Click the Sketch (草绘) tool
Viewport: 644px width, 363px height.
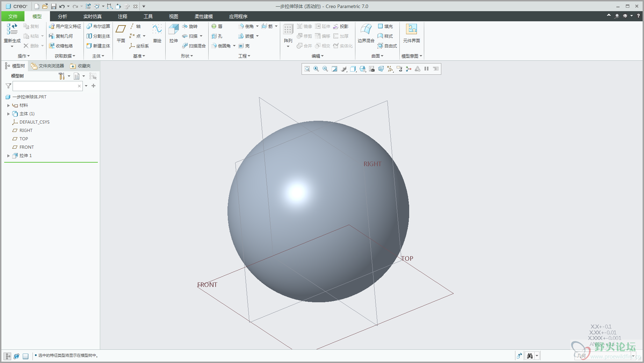[157, 34]
